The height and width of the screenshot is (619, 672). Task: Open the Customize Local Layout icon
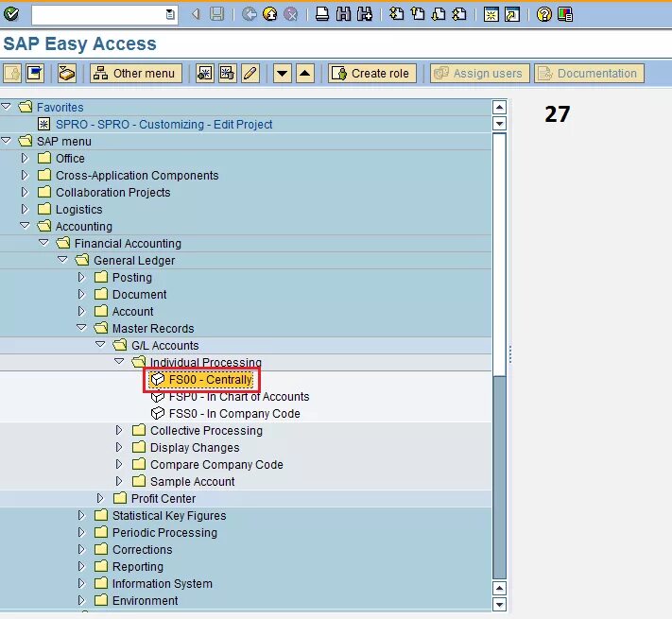pyautogui.click(x=565, y=14)
